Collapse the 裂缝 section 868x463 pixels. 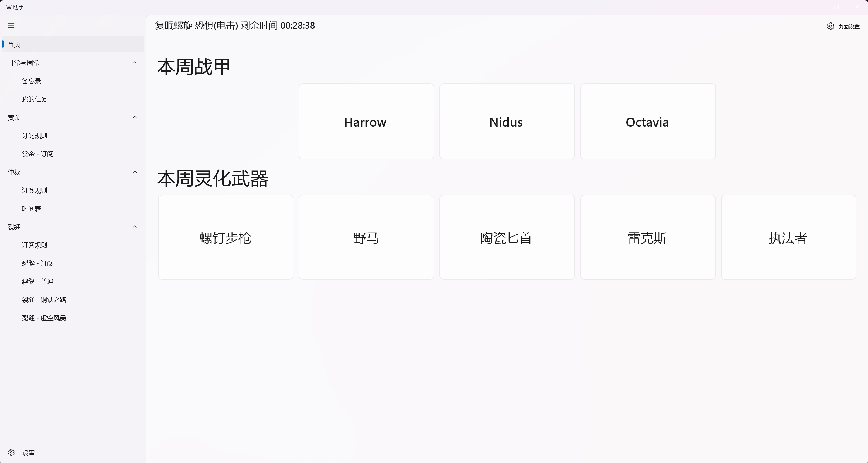[135, 226]
